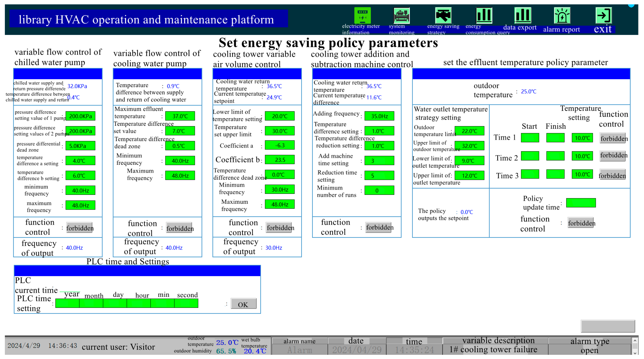
Task: Toggle chilled water pump function control
Action: (79, 228)
